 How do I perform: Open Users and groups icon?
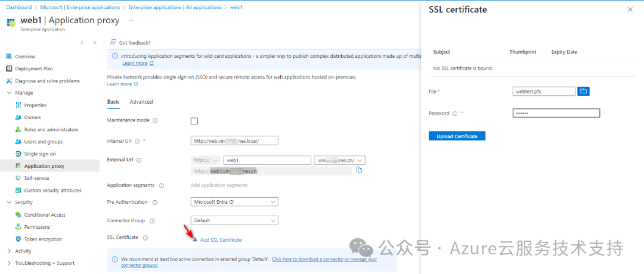pos(18,142)
